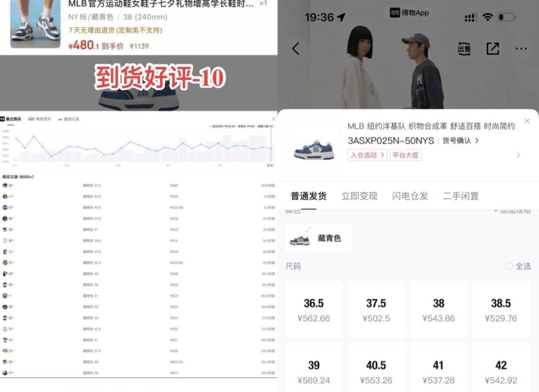Tap the cellular signal icon
539x392 pixels.
470,18
